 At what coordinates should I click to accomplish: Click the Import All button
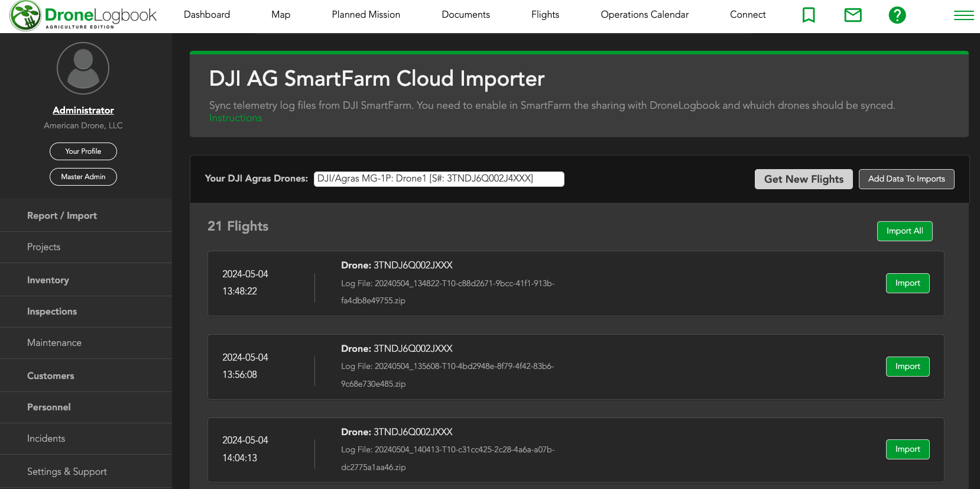tap(905, 231)
